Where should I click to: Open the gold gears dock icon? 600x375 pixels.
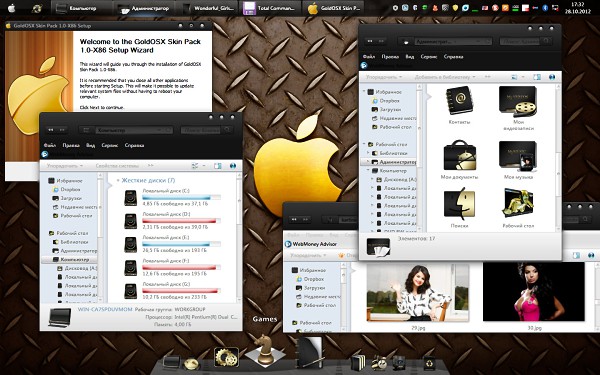(x=226, y=357)
